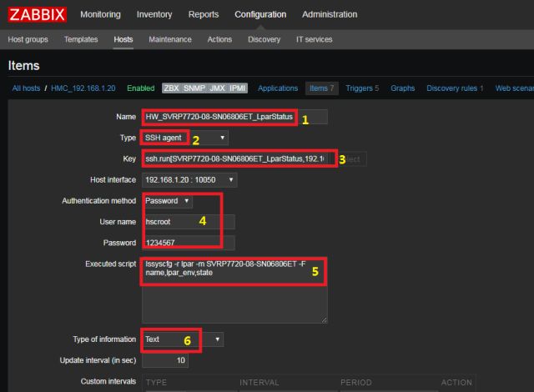Open the Authentication method dropdown
The width and height of the screenshot is (534, 392).
click(167, 201)
